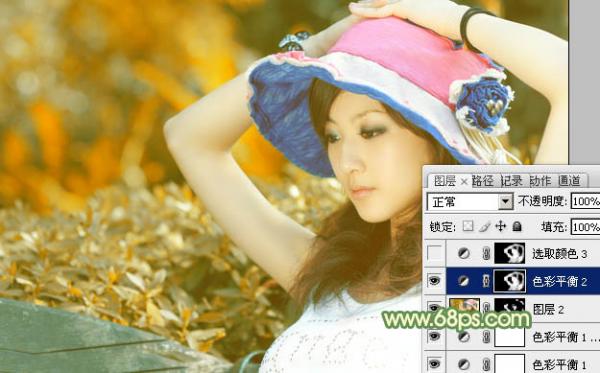Close the 图层 tab with its X

coord(463,182)
